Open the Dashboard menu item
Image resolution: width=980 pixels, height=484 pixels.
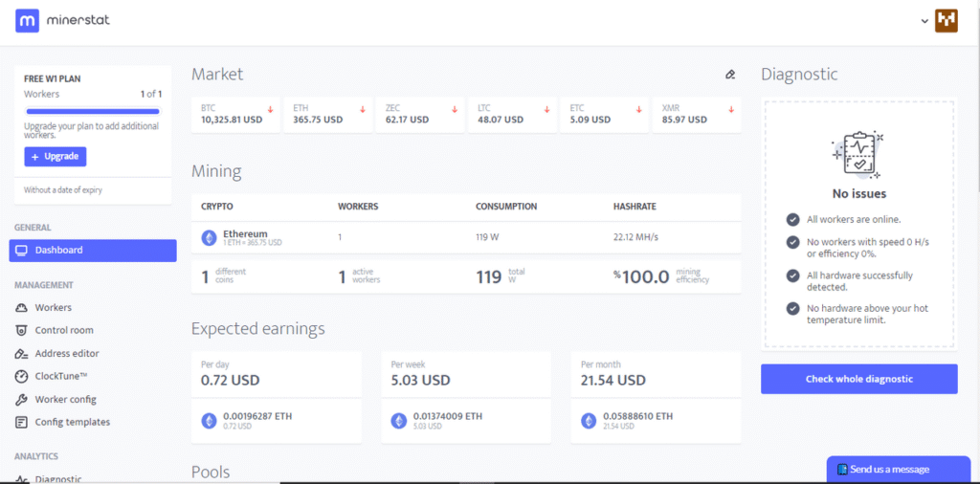[x=93, y=251]
